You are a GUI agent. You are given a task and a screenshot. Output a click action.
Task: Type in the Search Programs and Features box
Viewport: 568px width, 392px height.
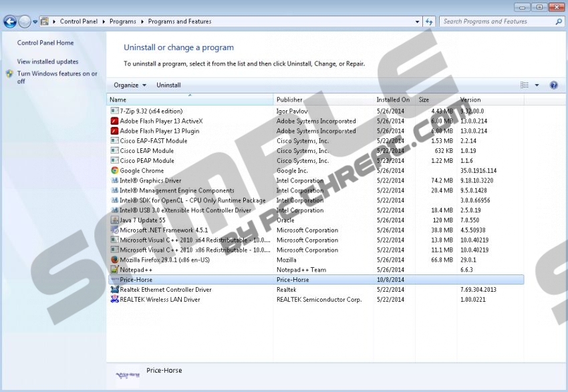(498, 21)
